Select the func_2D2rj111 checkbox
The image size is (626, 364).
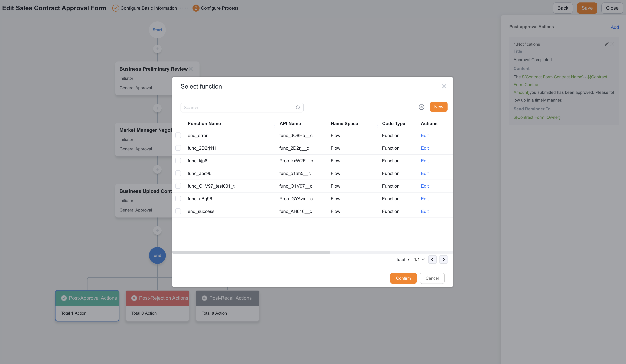[x=178, y=148]
